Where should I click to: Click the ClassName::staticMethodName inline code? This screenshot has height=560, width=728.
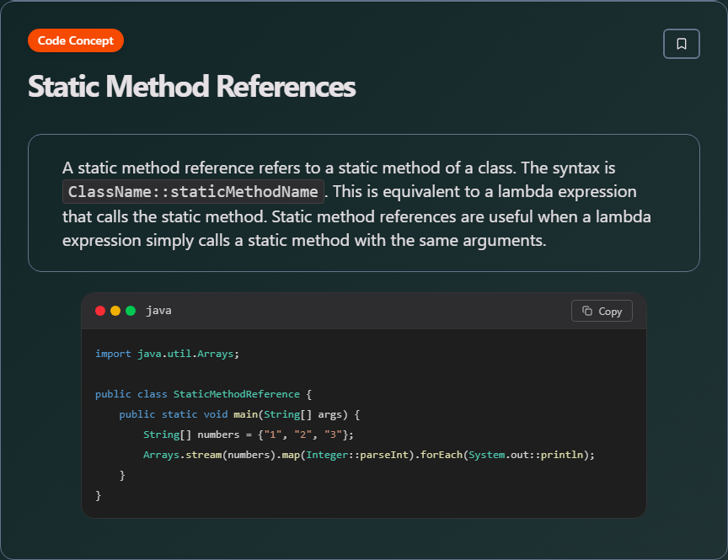pos(193,192)
